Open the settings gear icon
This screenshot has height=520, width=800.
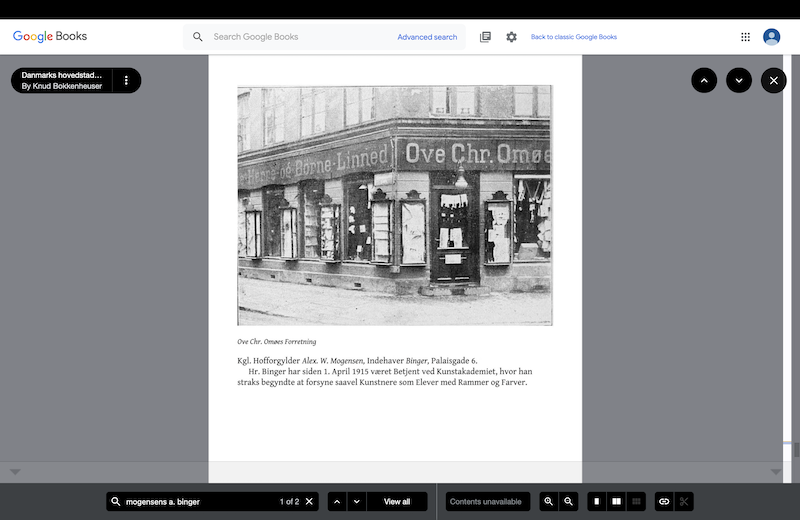[511, 37]
